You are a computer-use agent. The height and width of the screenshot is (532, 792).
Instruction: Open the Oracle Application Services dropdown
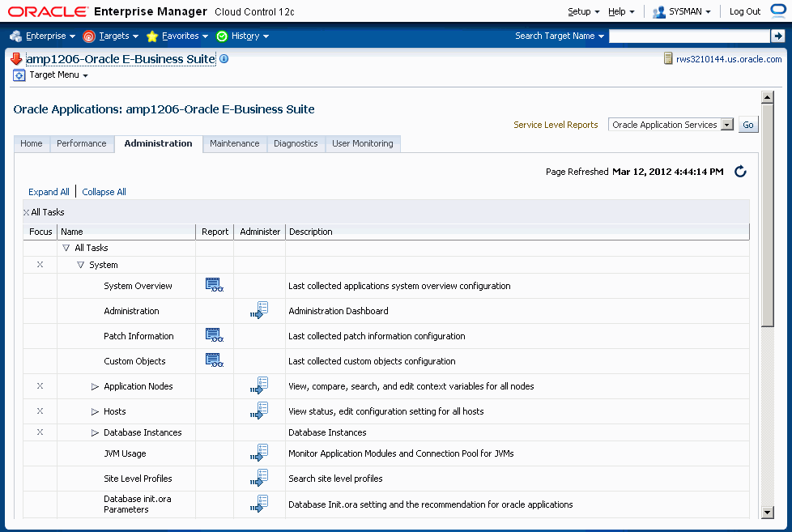671,125
